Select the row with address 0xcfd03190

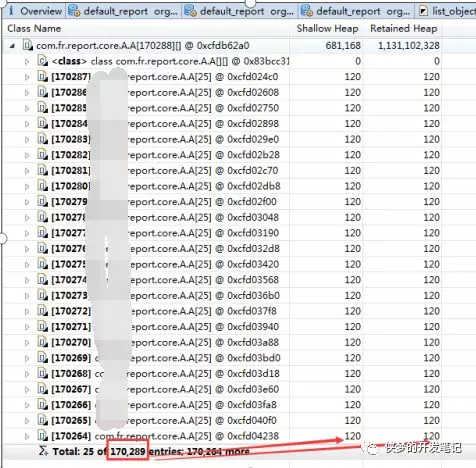pos(222,233)
